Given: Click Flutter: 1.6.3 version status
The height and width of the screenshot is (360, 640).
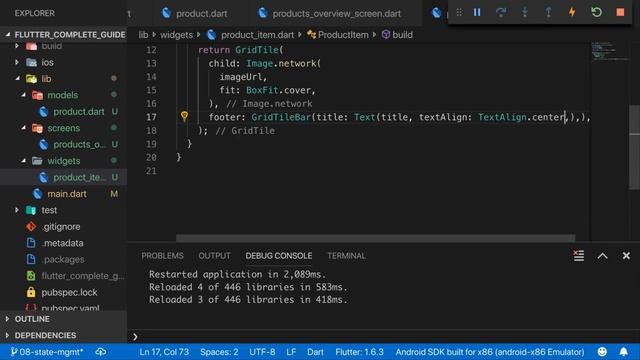Looking at the screenshot, I should (x=359, y=352).
